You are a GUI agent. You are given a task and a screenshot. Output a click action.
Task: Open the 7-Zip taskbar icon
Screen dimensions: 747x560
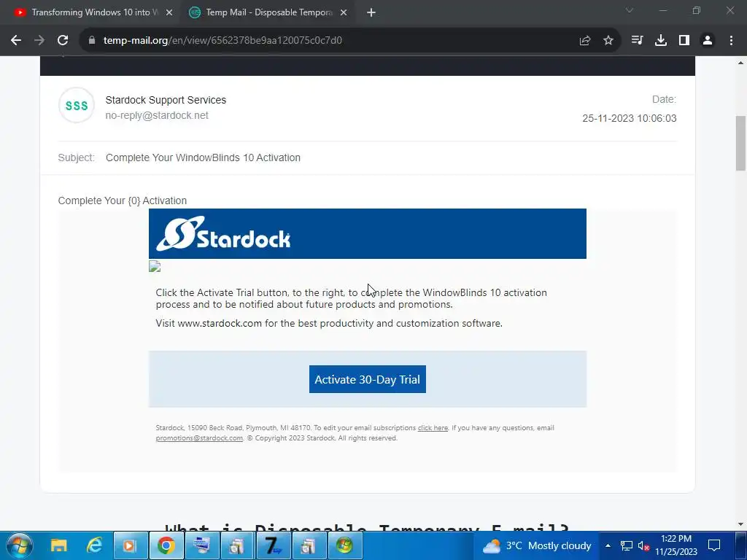273,545
